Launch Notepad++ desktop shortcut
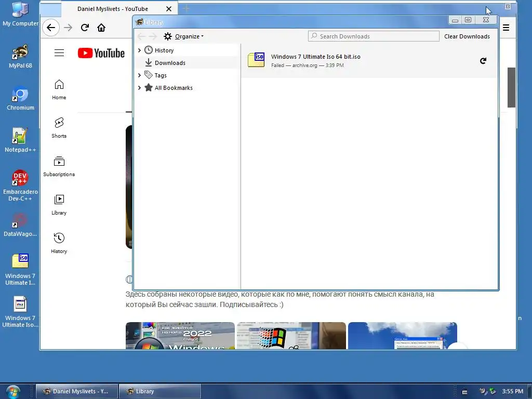Image resolution: width=532 pixels, height=399 pixels. click(x=20, y=140)
